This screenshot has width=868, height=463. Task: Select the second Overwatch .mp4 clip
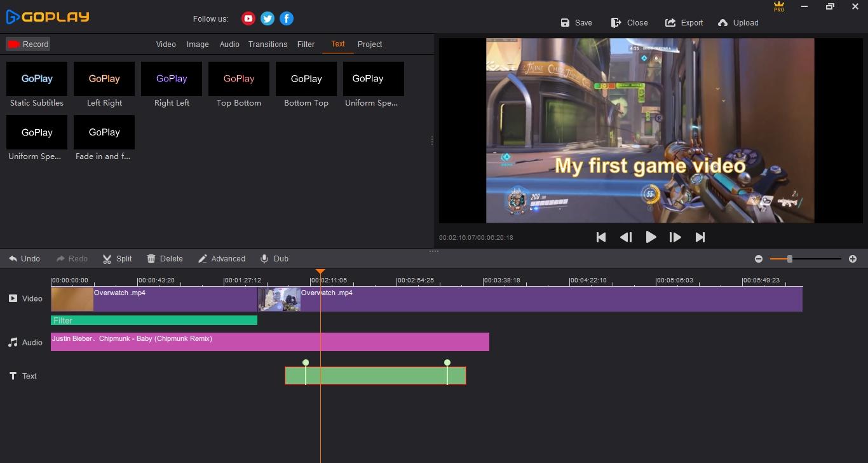click(x=530, y=299)
